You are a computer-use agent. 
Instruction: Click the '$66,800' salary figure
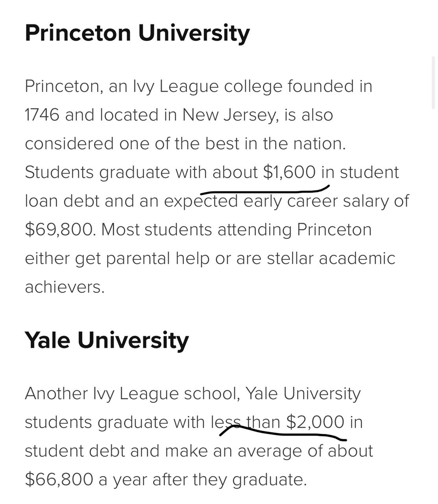59,480
